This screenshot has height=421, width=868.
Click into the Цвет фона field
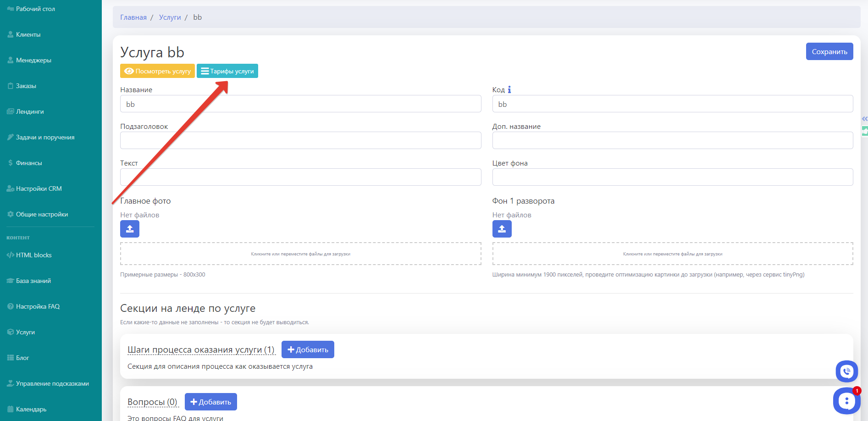672,177
